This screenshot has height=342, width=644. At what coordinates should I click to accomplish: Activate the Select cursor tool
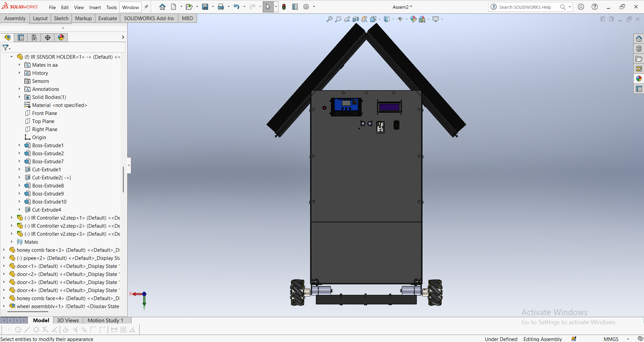268,7
